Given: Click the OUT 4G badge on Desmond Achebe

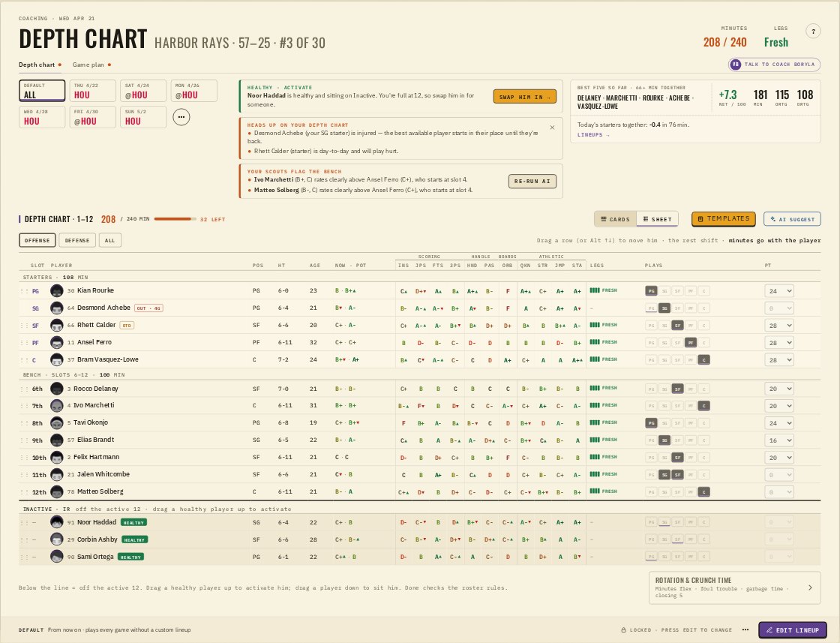Looking at the screenshot, I should tap(148, 308).
